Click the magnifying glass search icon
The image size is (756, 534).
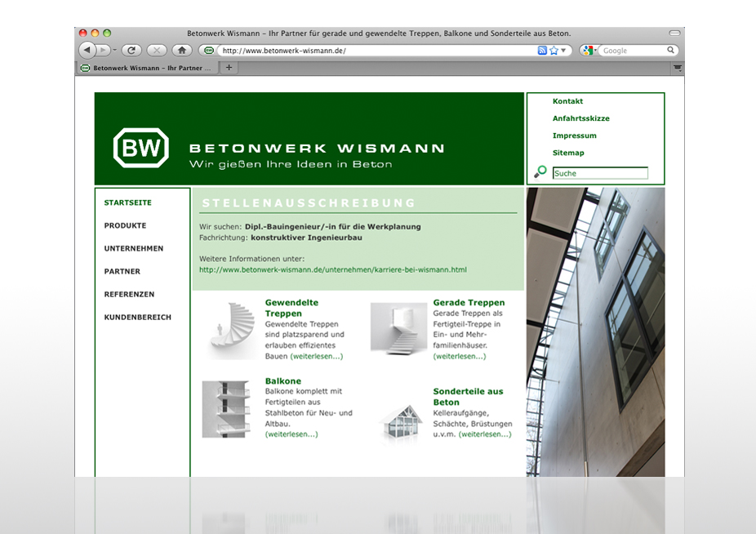(540, 172)
